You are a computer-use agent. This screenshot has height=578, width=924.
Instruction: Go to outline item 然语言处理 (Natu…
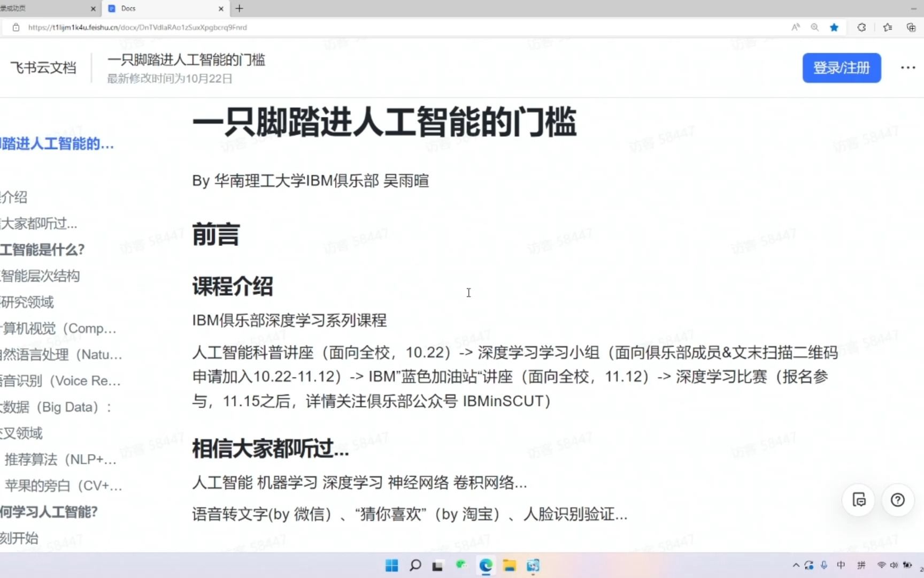(61, 354)
